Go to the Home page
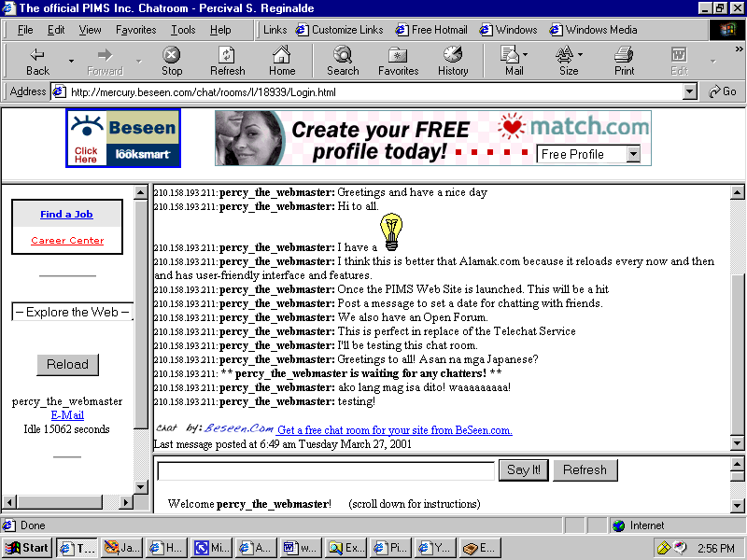 point(282,62)
